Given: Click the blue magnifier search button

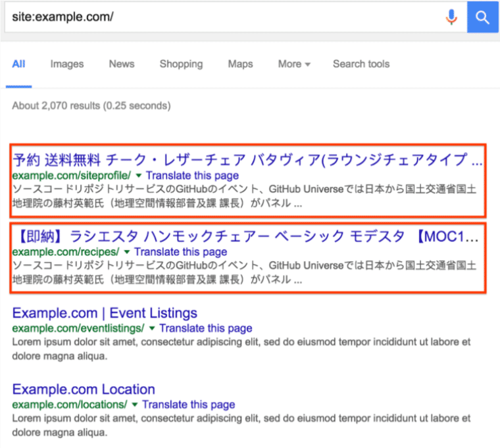Looking at the screenshot, I should tap(482, 17).
